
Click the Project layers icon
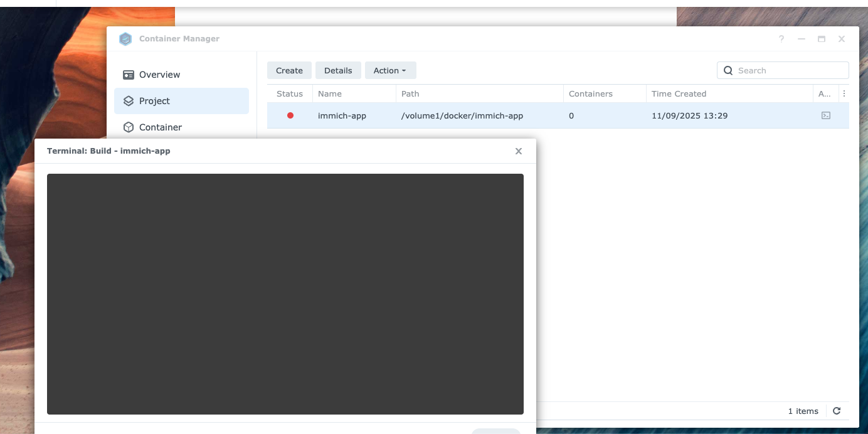(x=129, y=101)
